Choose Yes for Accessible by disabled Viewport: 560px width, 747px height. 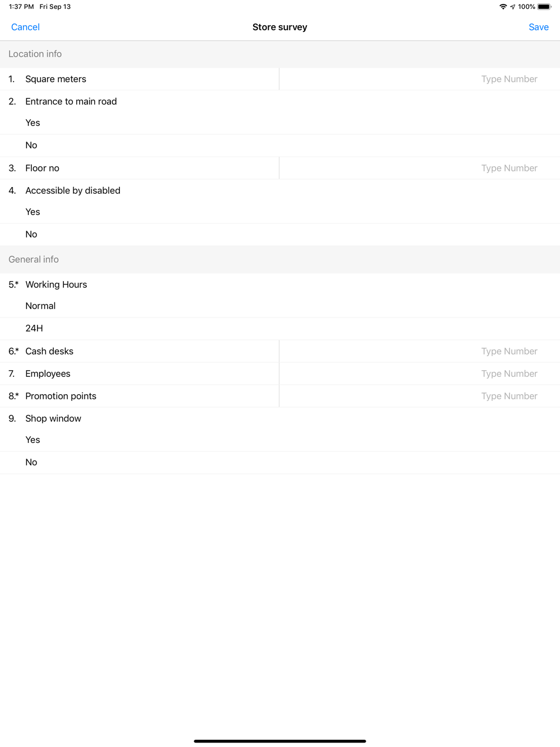tap(280, 212)
